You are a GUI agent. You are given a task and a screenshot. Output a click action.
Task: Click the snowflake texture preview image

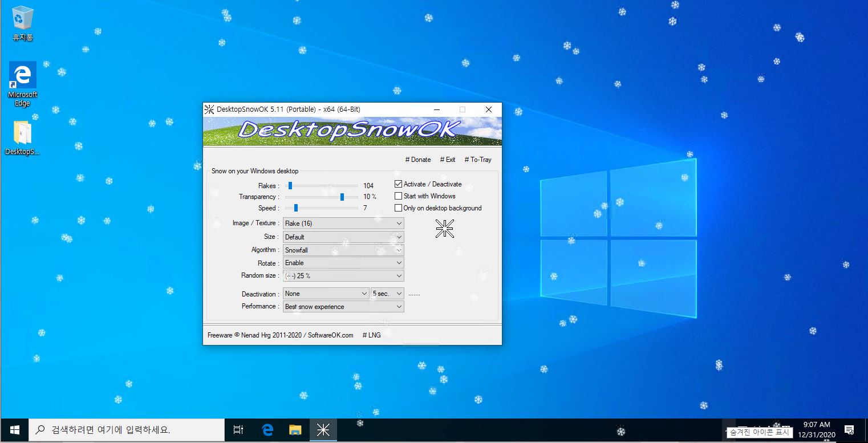444,228
